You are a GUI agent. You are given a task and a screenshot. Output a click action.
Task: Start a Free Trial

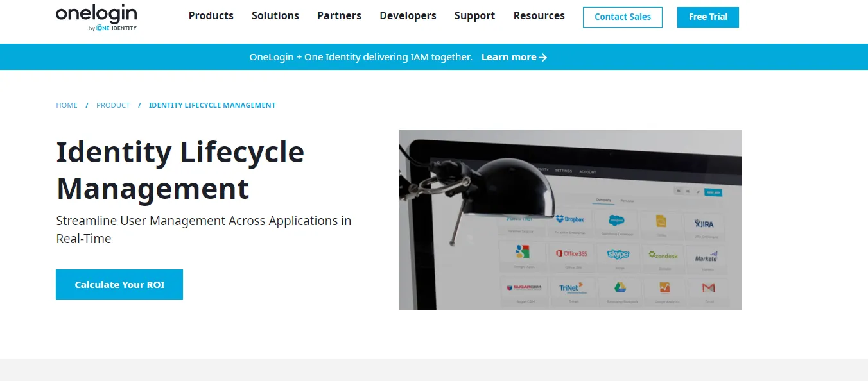708,17
